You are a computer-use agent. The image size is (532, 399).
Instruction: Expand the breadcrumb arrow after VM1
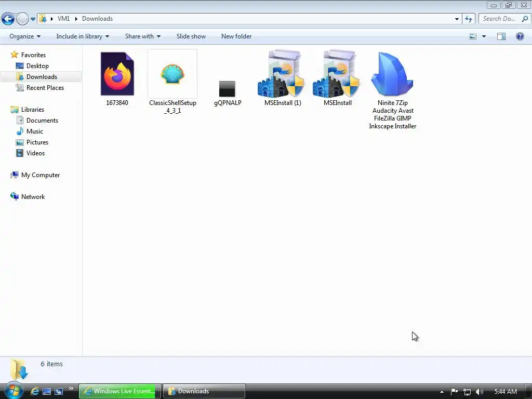[76, 19]
